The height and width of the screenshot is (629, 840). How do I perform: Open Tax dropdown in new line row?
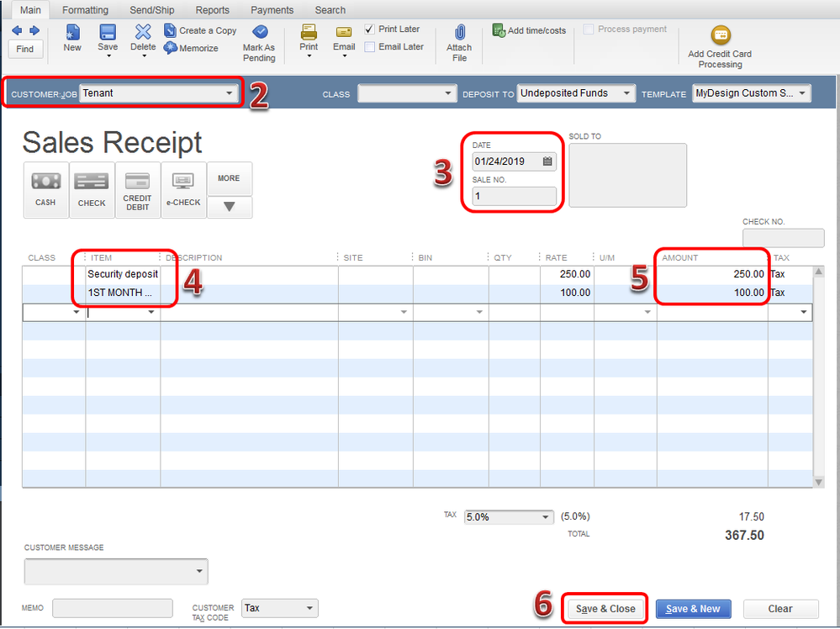coord(804,312)
